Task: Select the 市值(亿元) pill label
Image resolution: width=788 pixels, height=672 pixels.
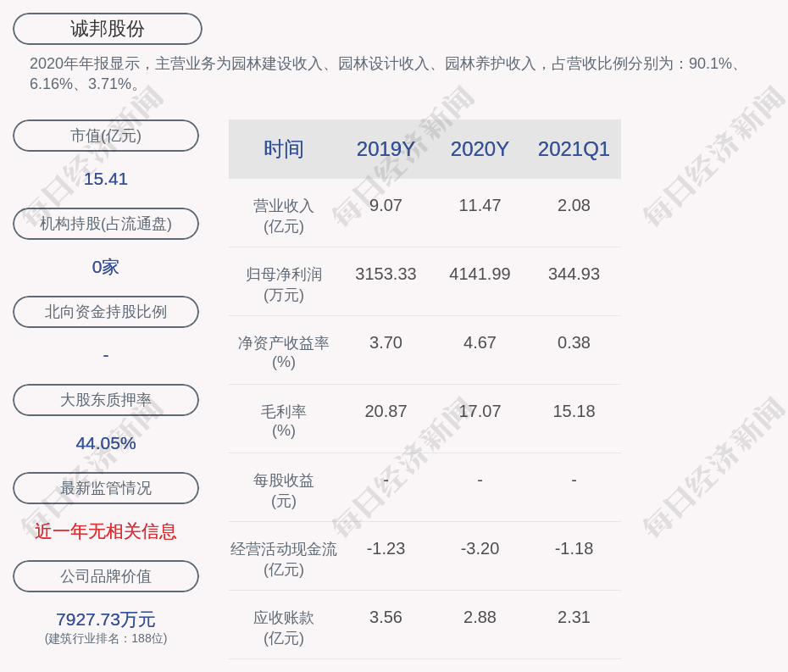Action: pos(106,136)
